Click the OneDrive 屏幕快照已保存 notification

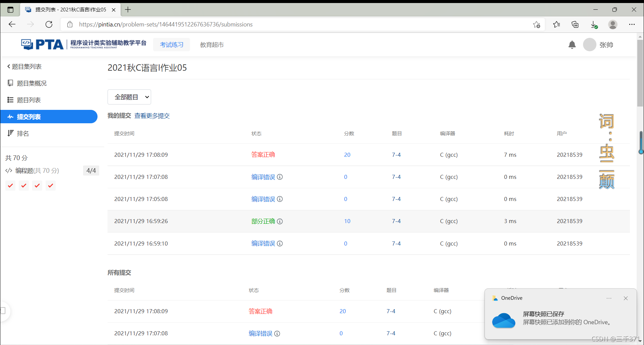click(x=561, y=314)
